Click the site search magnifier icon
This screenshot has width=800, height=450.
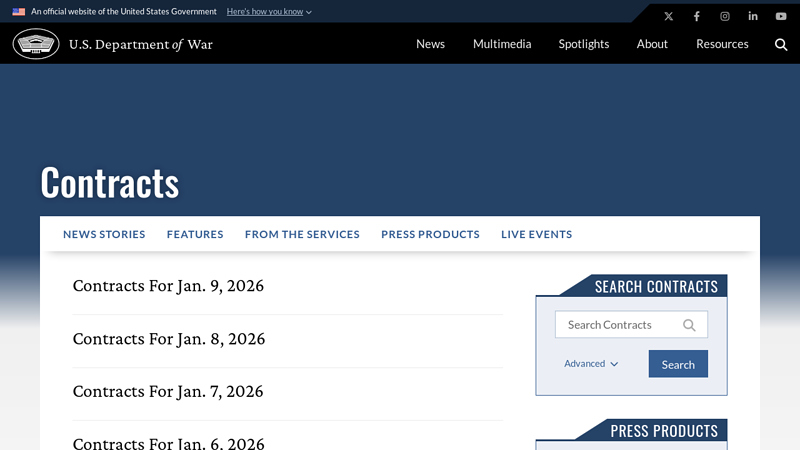(x=781, y=44)
